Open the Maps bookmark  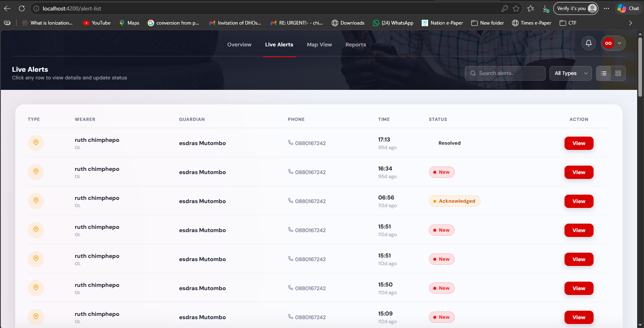129,23
